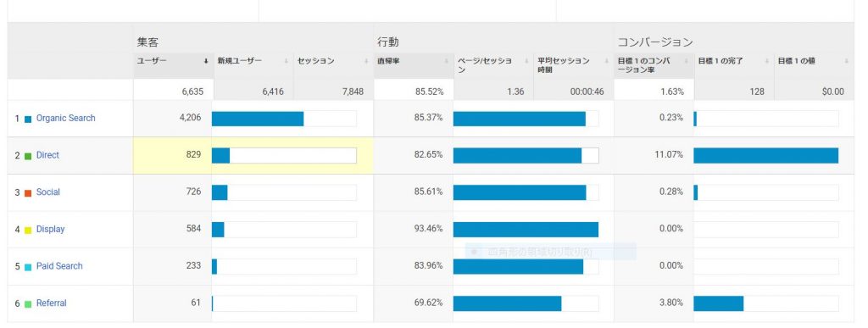
Task: Sort by ユーザー column arrow
Action: pyautogui.click(x=207, y=61)
